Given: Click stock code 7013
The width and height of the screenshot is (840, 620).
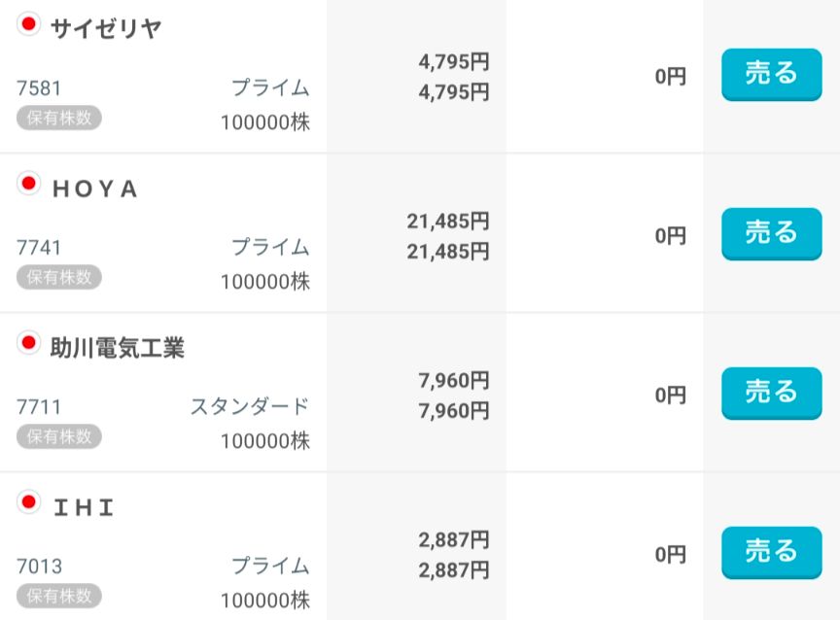Looking at the screenshot, I should point(39,566).
